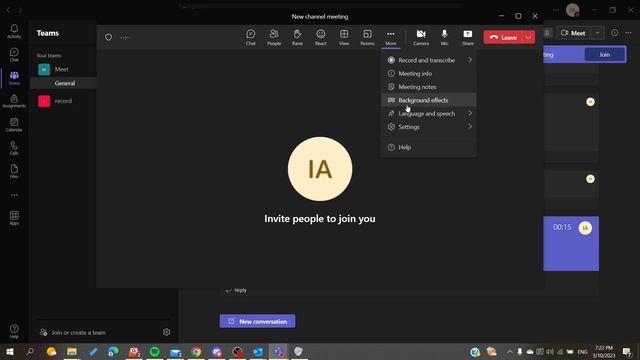
Task: Mute the Mic
Action: point(444,37)
